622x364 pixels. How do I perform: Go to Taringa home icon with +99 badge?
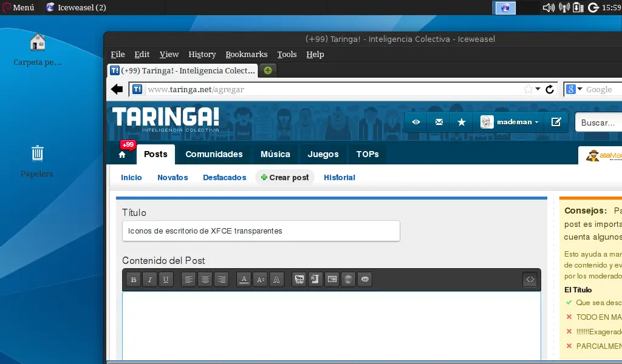122,155
